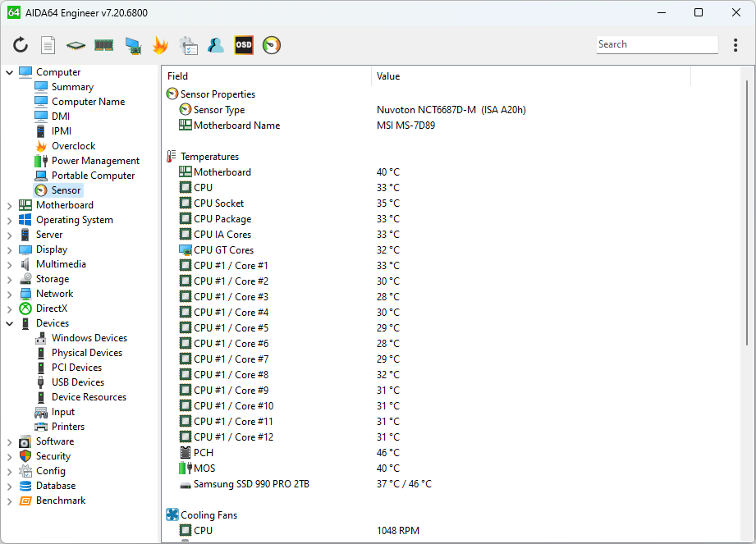This screenshot has width=756, height=544.
Task: Click the sensor gauge toolbar icon
Action: pos(272,45)
